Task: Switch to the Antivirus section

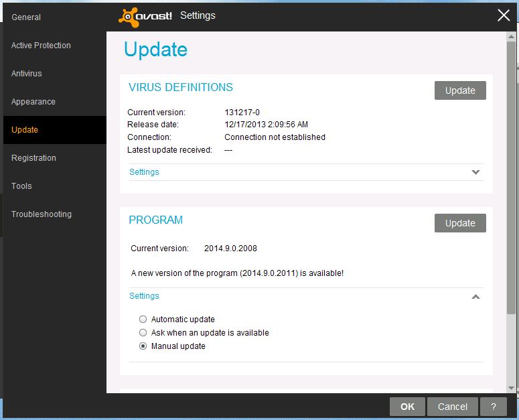Action: click(27, 74)
